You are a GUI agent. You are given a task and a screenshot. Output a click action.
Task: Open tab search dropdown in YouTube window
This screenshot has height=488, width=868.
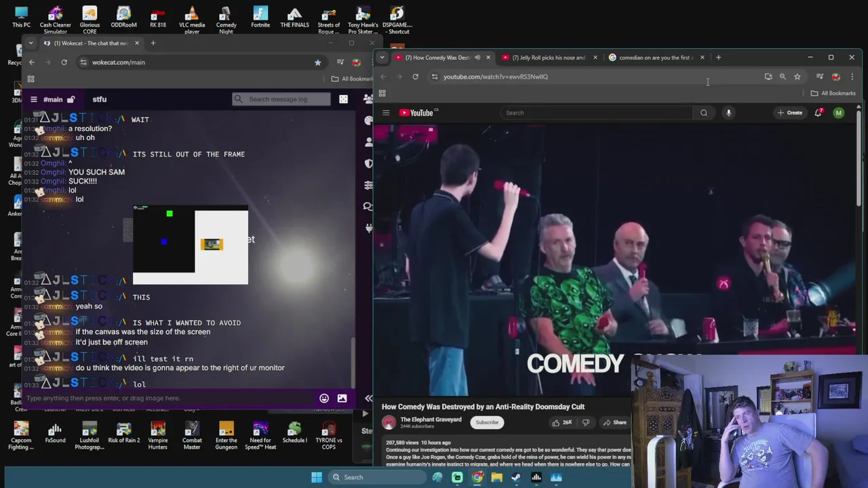coord(382,58)
